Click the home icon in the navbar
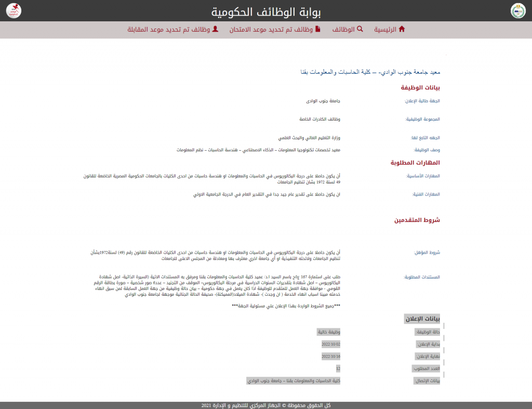532x409 pixels. 401,29
